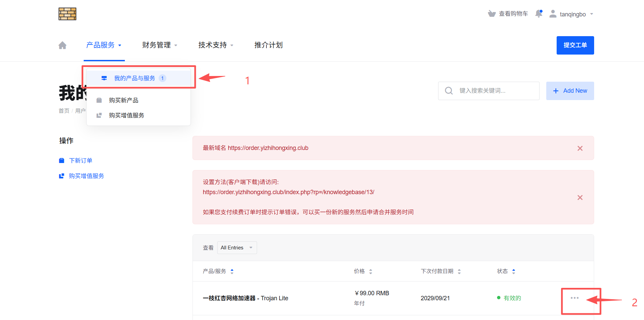Click the user avatar icon next to tanqingbo

(553, 13)
